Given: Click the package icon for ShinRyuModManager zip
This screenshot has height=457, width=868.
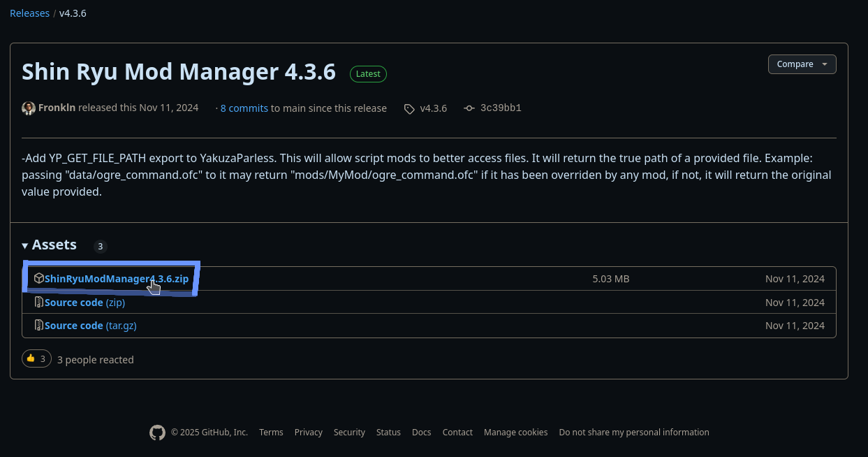Looking at the screenshot, I should click(39, 279).
